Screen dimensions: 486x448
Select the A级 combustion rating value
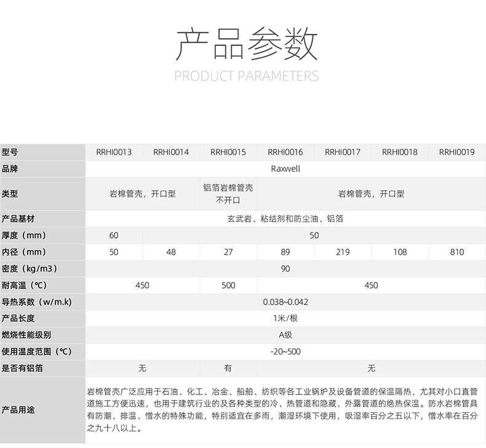pyautogui.click(x=285, y=335)
